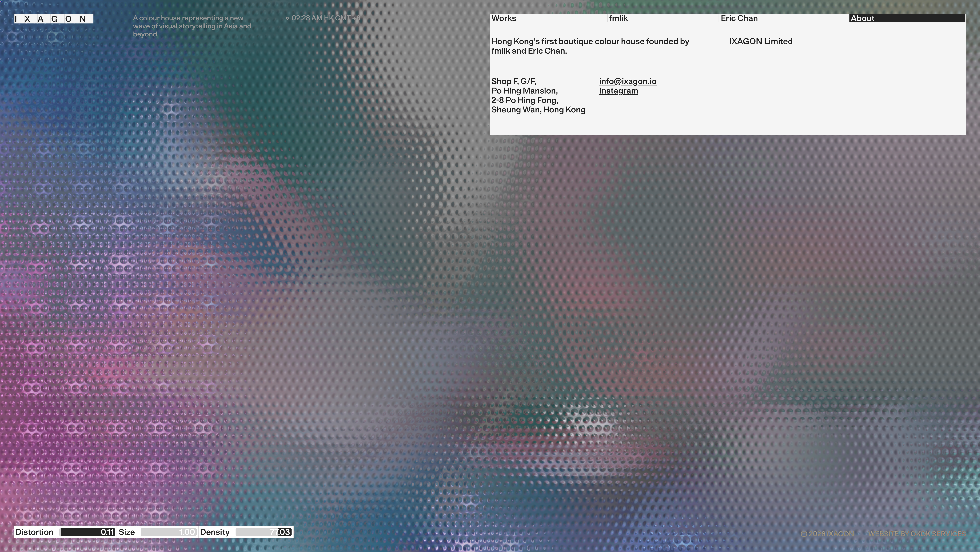Click the IXAGON logo
Image resolution: width=980 pixels, height=552 pixels.
point(54,19)
